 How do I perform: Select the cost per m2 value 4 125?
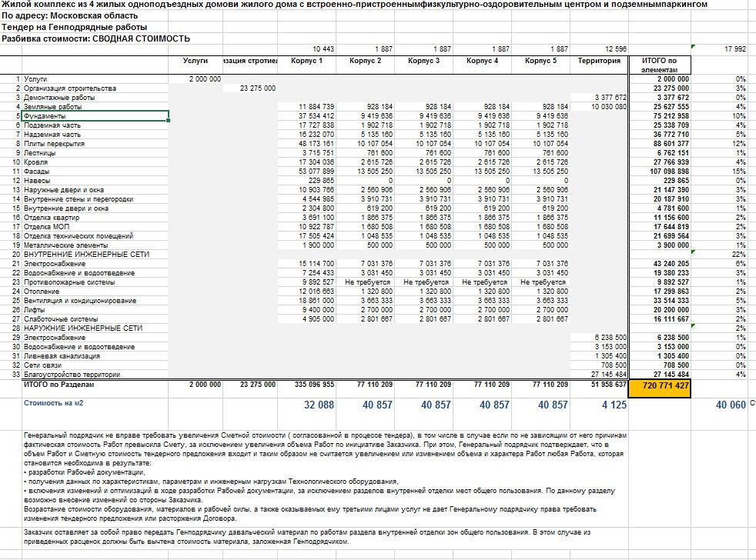click(x=614, y=405)
